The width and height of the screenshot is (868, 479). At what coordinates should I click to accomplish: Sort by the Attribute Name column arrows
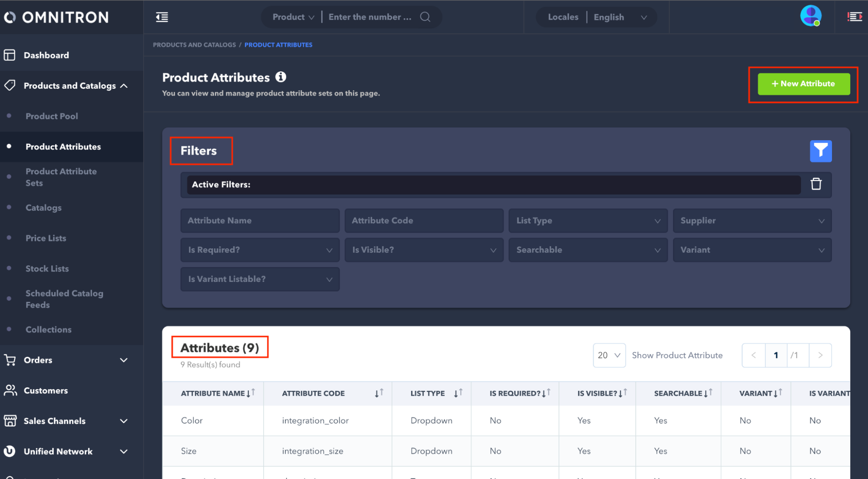pos(251,393)
